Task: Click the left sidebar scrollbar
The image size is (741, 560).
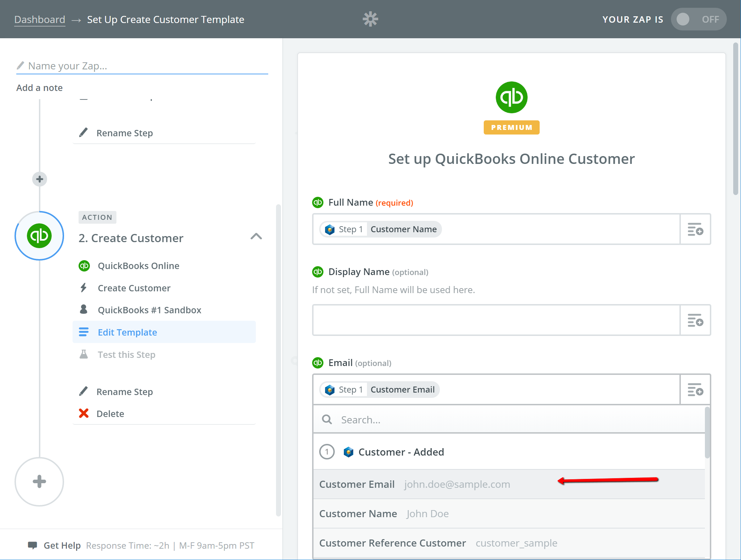Action: [278, 360]
